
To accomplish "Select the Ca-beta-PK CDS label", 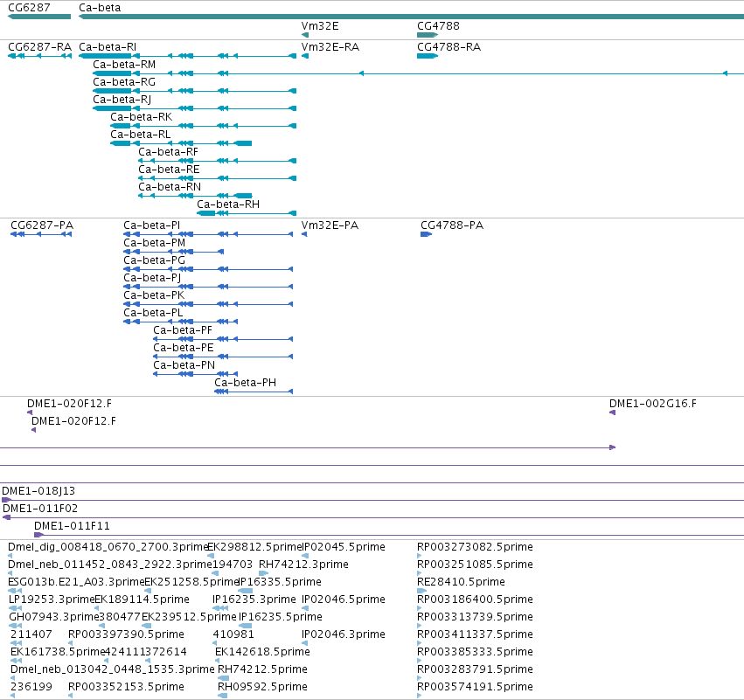I will (154, 295).
